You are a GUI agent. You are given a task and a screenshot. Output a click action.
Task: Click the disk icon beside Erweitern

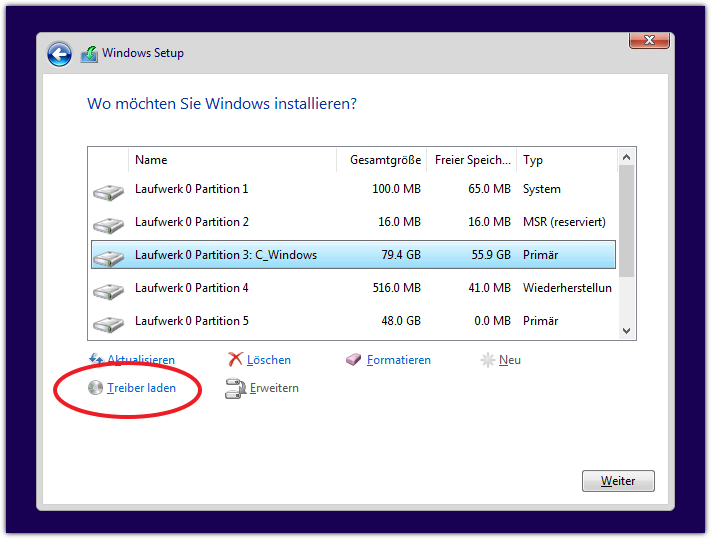236,388
